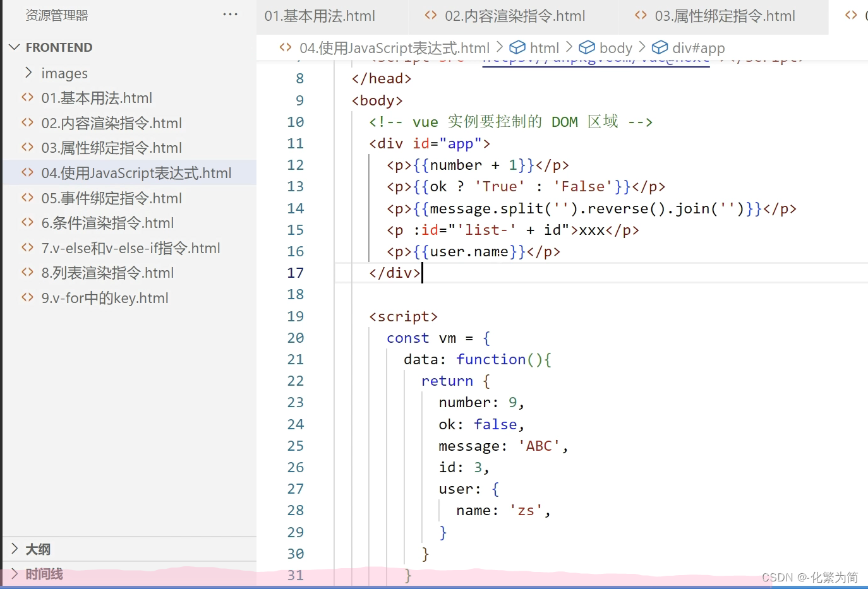Click the ok ternary 'True' : 'False' line
Image resolution: width=868 pixels, height=589 pixels.
coord(526,186)
